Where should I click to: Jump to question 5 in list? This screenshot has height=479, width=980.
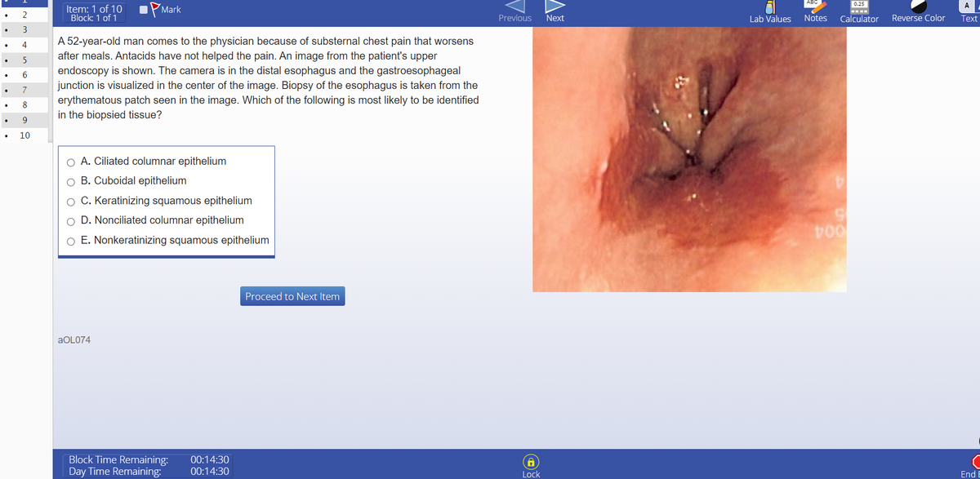(x=24, y=60)
